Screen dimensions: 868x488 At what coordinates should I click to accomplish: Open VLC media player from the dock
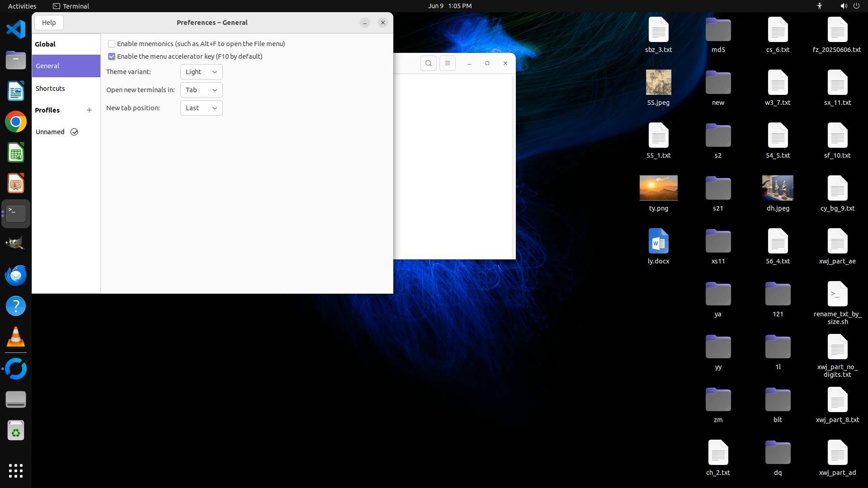click(16, 337)
